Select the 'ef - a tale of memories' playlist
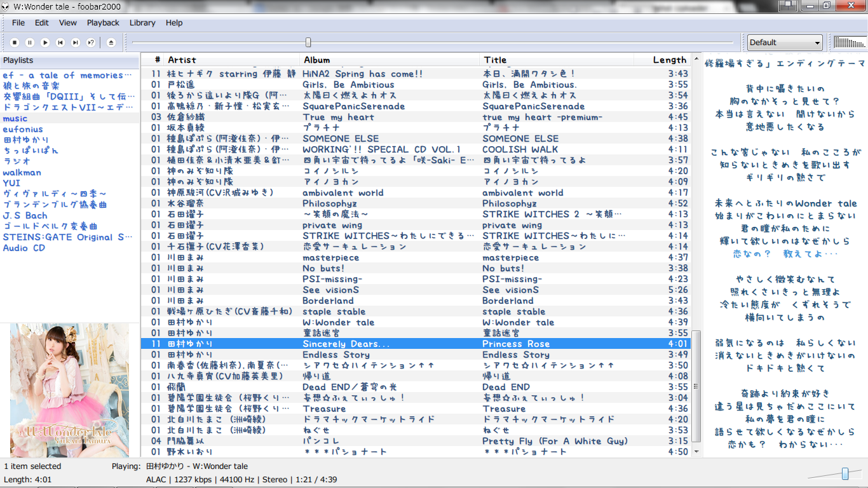 coord(67,75)
